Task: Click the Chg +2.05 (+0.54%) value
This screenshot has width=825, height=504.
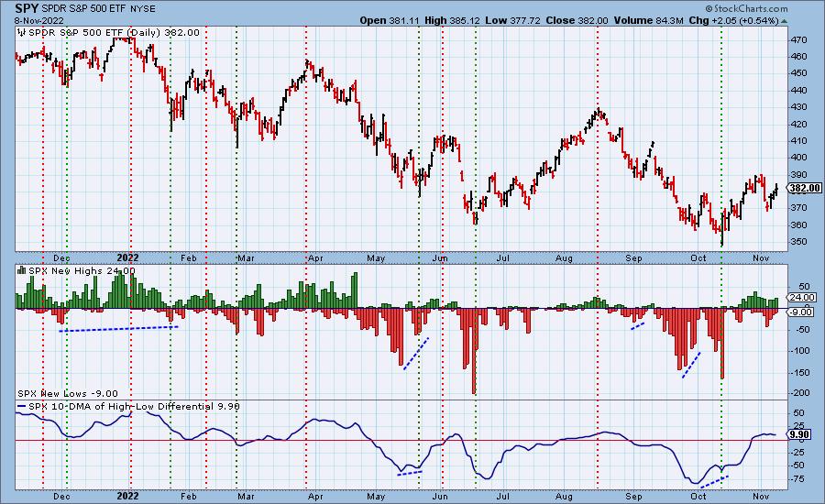Action: 733,20
